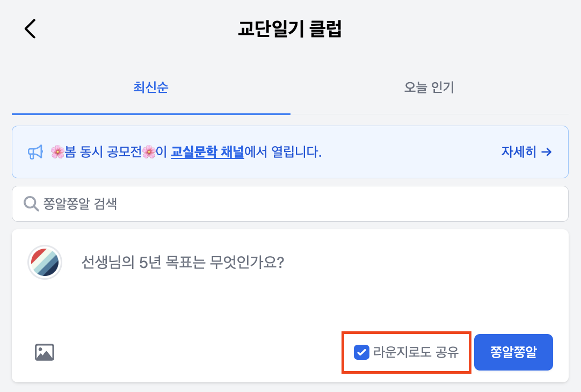
Task: Click 자세히 to view announcement details
Action: pos(519,152)
